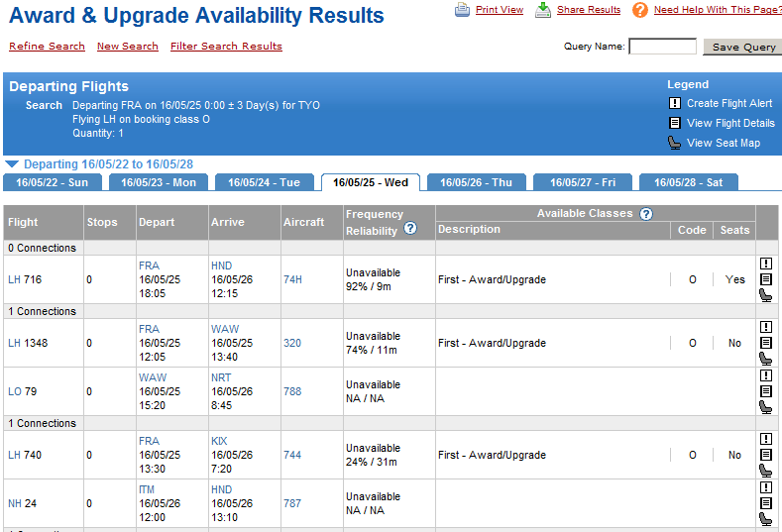The width and height of the screenshot is (782, 532).
Task: Click the Share Results icon
Action: [x=543, y=10]
